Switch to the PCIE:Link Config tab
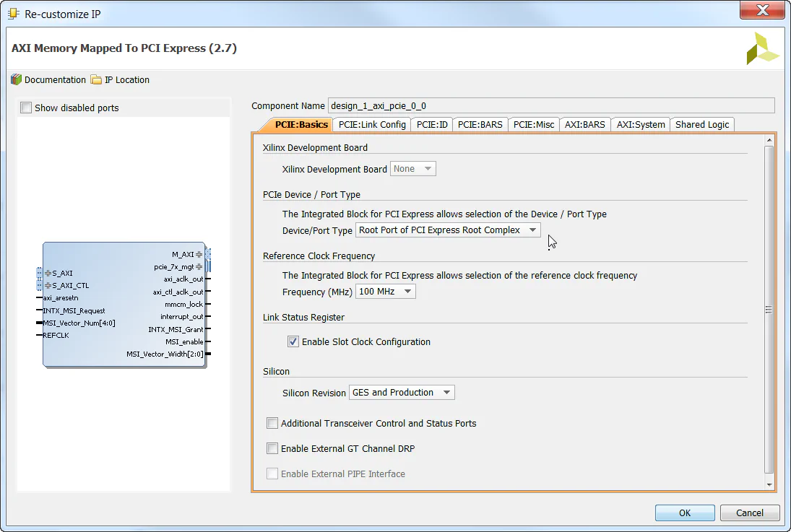The height and width of the screenshot is (532, 791). (371, 124)
